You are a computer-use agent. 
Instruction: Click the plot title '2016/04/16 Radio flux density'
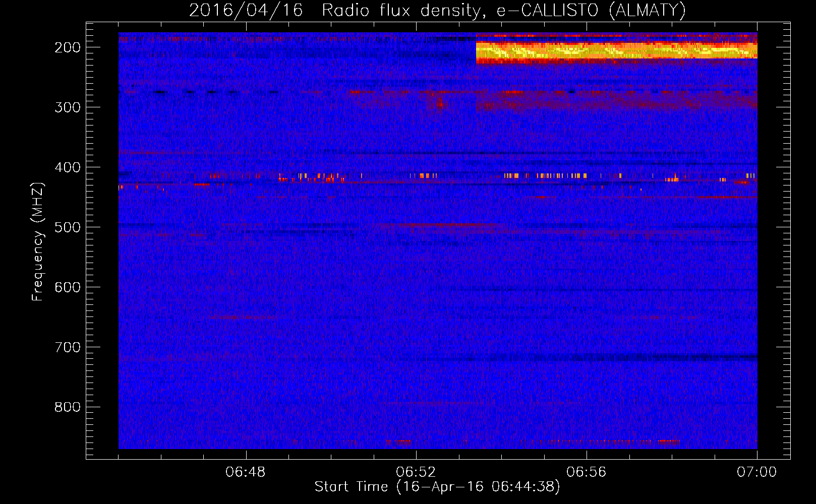(334, 10)
